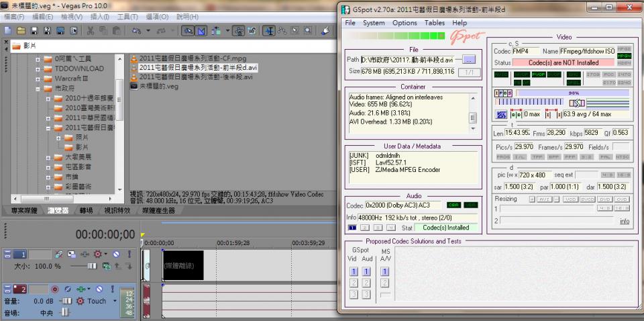The height and width of the screenshot is (321, 644).
Task: Click GSpot Vid test button 1
Action: click(x=353, y=272)
